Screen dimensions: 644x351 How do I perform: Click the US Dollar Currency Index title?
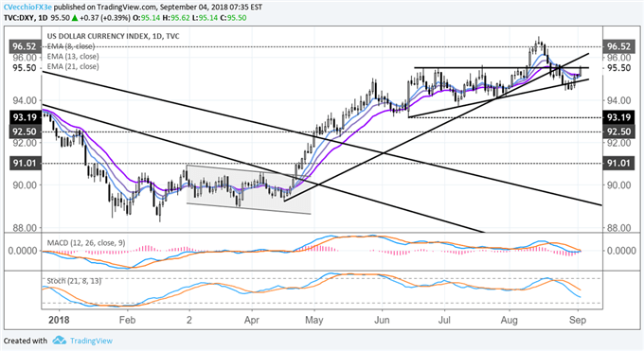(113, 36)
